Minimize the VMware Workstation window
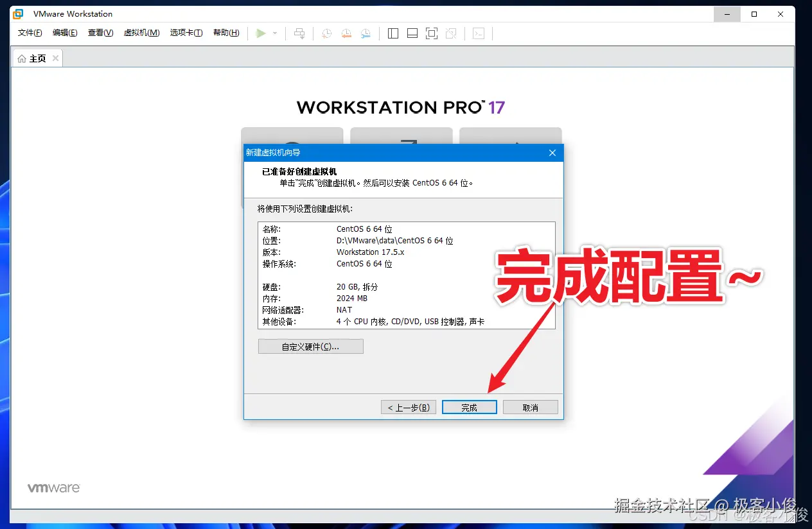 click(x=727, y=14)
